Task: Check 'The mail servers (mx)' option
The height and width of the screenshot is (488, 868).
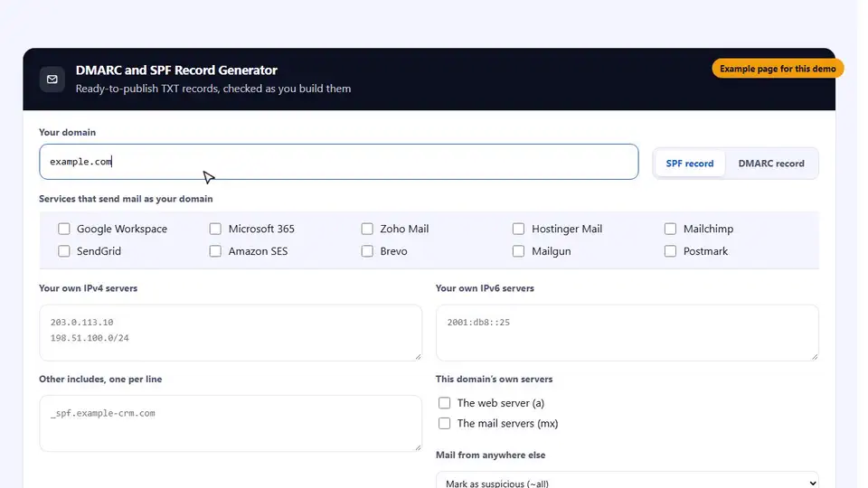Action: 444,423
